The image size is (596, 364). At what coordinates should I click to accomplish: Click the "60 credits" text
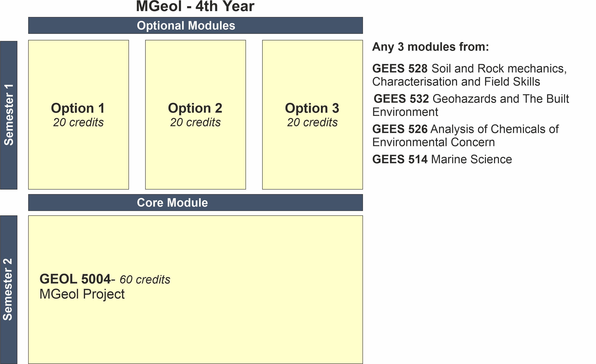pyautogui.click(x=145, y=280)
